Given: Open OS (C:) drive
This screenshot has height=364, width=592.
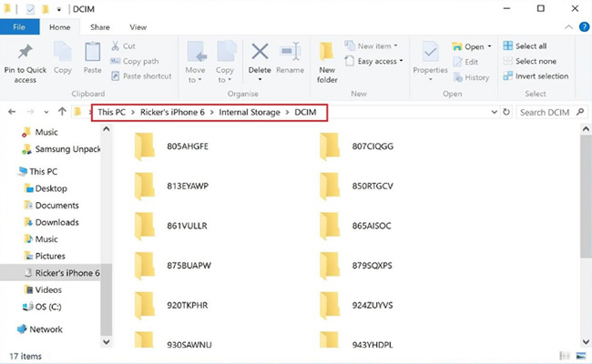Looking at the screenshot, I should (x=42, y=307).
